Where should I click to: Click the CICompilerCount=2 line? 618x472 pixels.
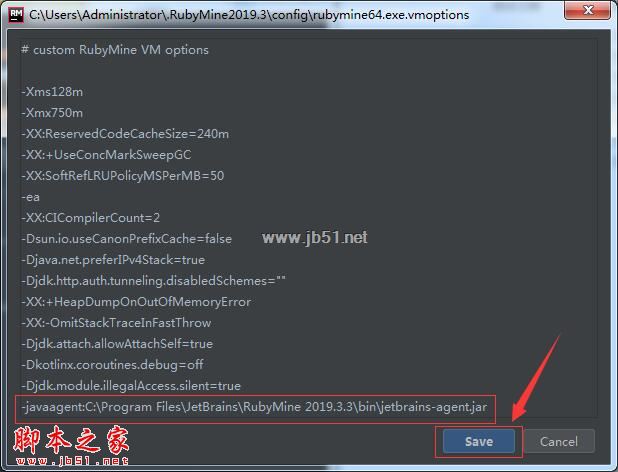[91, 217]
